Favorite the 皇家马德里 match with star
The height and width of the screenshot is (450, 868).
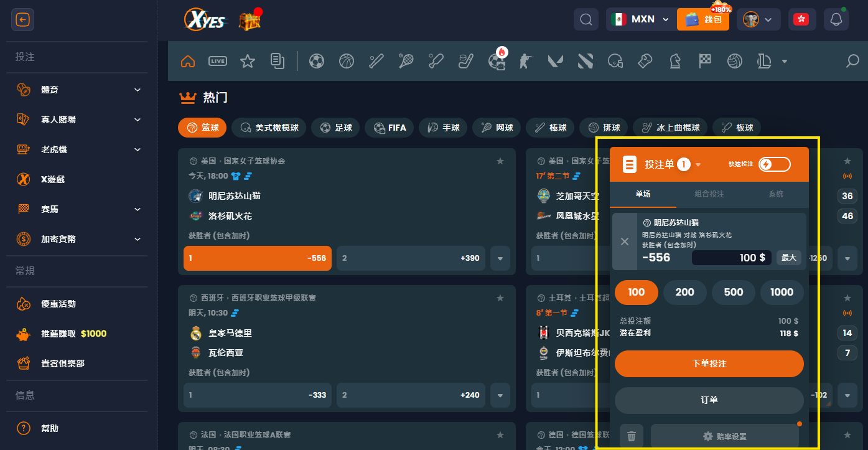coord(500,298)
